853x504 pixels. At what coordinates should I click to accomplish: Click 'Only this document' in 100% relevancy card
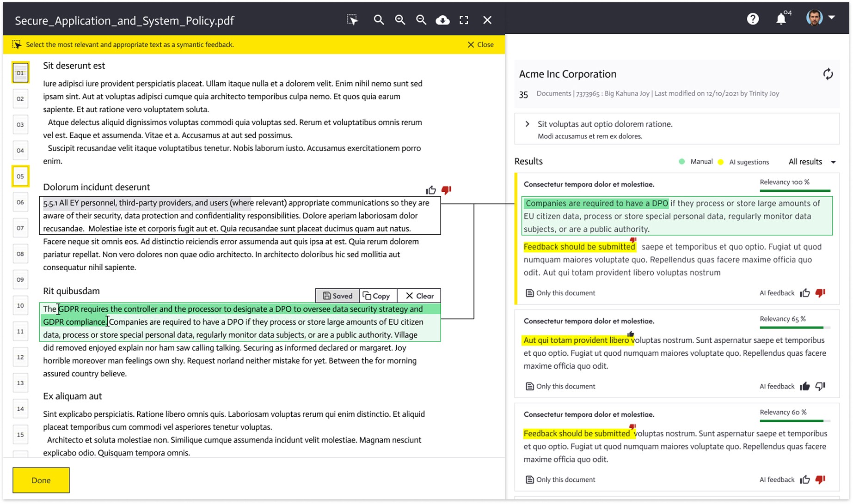tap(560, 293)
